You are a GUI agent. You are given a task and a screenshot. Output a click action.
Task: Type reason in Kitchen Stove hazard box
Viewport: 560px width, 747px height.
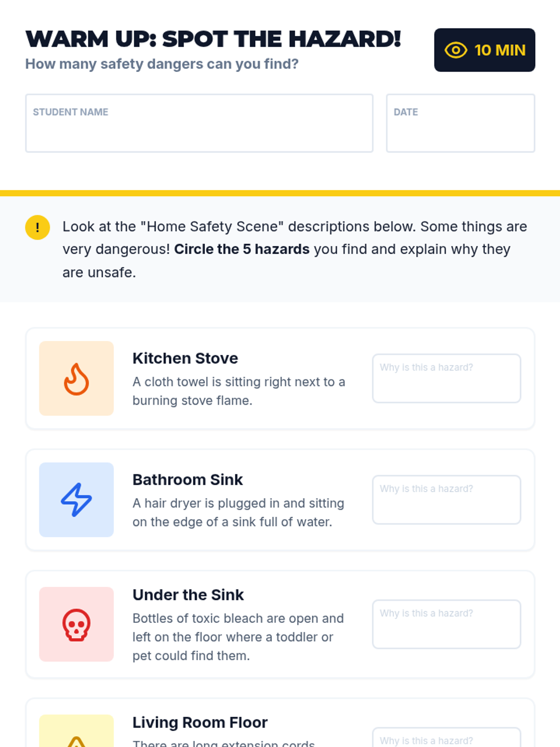tap(446, 379)
